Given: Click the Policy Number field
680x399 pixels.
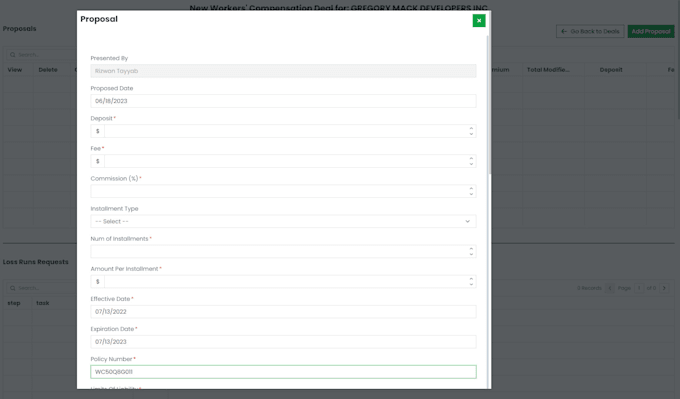Looking at the screenshot, I should coord(283,372).
